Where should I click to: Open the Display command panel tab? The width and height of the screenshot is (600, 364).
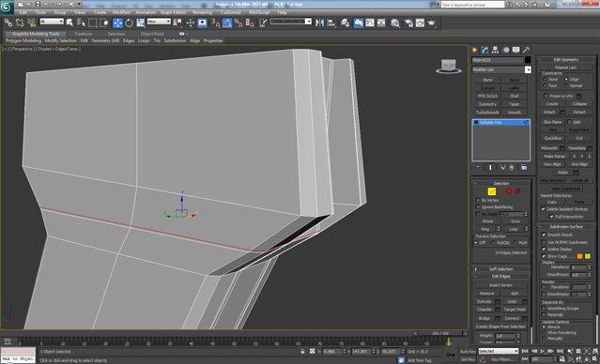pos(516,50)
